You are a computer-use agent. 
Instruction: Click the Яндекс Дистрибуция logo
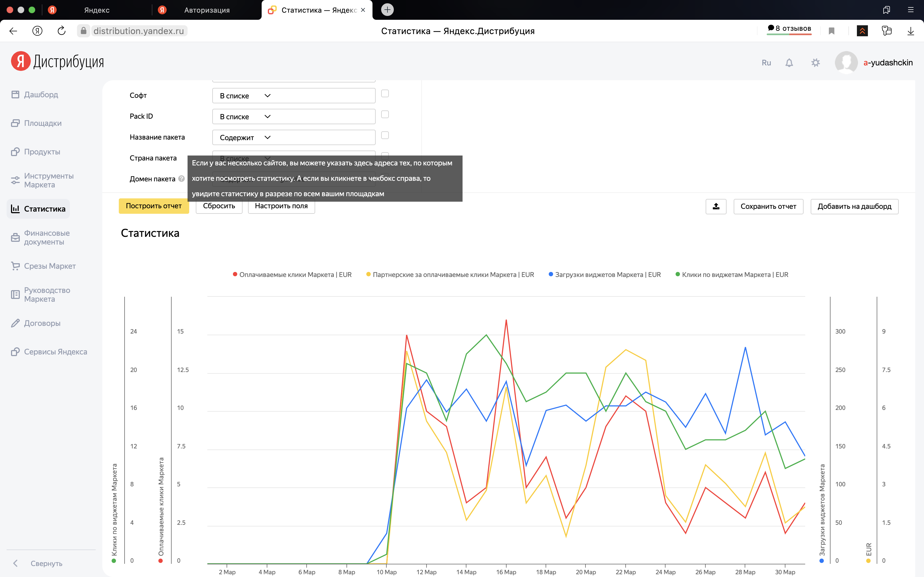click(58, 62)
